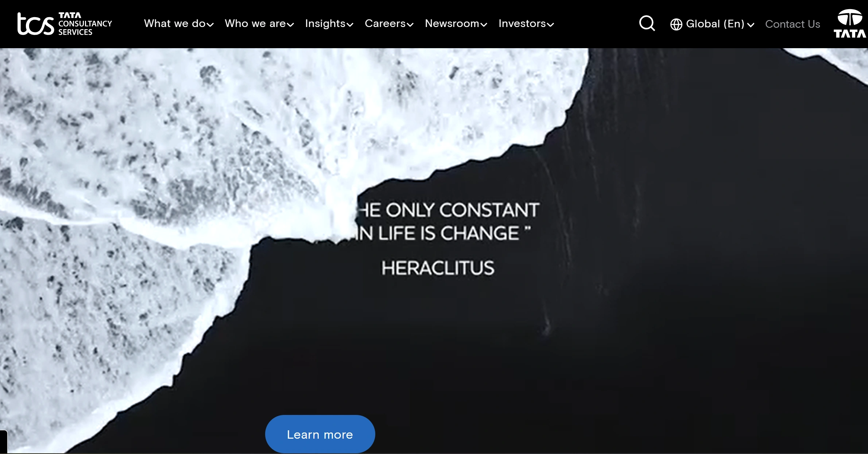Click the TCS logo in the header

pyautogui.click(x=36, y=24)
